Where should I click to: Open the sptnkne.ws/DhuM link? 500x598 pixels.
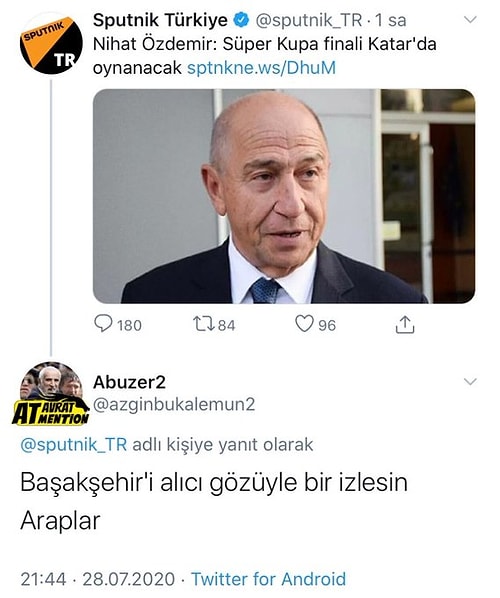click(x=262, y=68)
